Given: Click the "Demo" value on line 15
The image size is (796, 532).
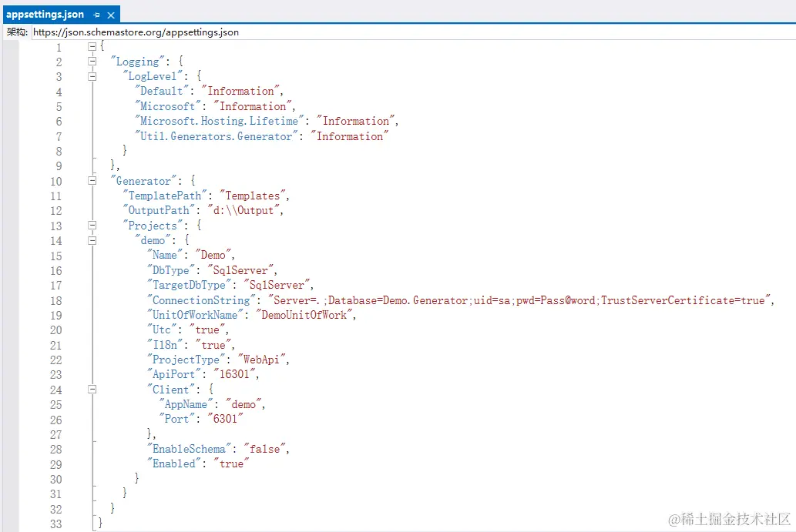Looking at the screenshot, I should [x=213, y=255].
